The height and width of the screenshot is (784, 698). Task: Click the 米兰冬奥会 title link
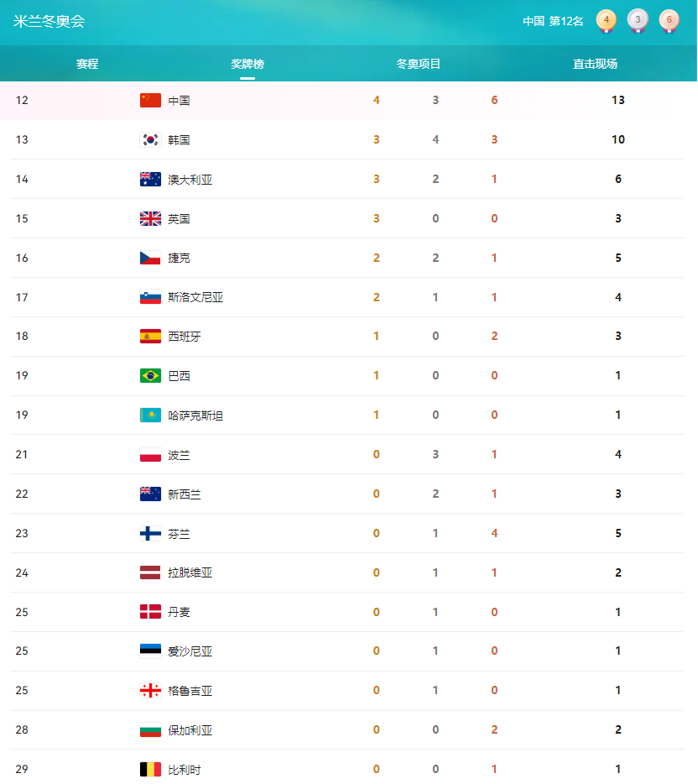tap(49, 21)
